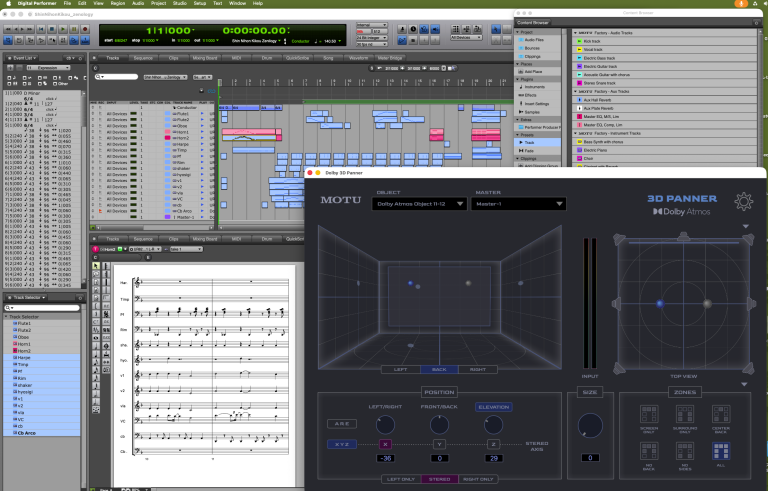
Task: Open the 3D Panner settings gear
Action: click(744, 201)
